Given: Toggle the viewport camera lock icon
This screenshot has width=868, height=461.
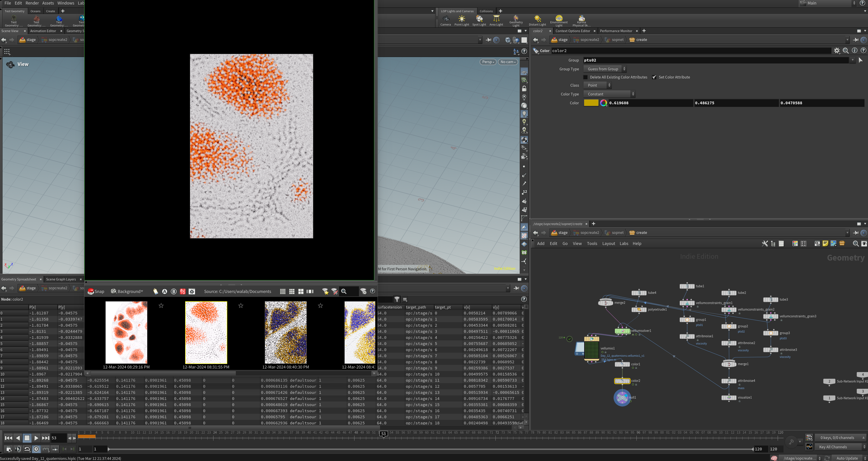Looking at the screenshot, I should click(x=524, y=89).
